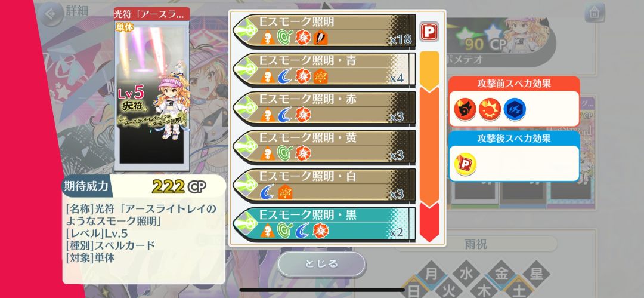Screen dimensions: 644x298
Task: Close the dialog with とじる button
Action: [321, 264]
